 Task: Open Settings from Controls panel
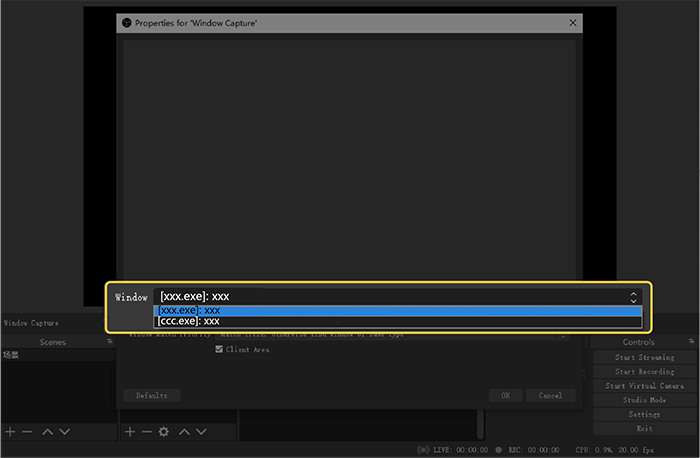(644, 413)
